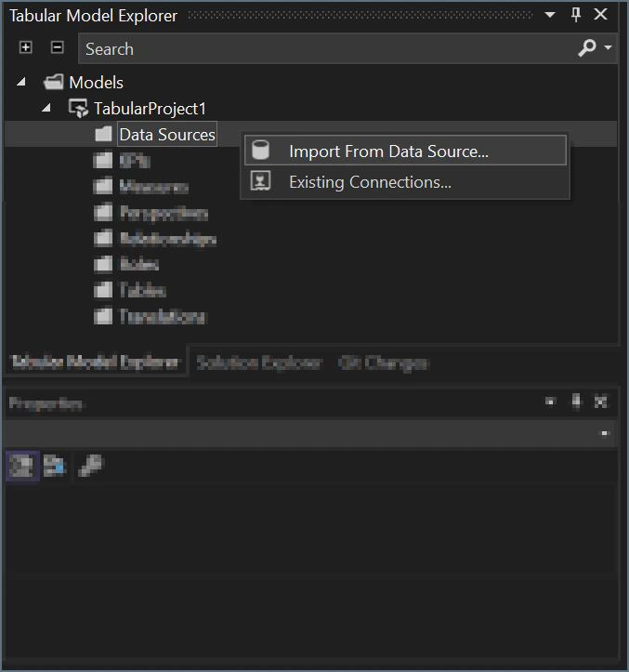Click the Collapse All minus icon
The image size is (629, 672).
[57, 47]
